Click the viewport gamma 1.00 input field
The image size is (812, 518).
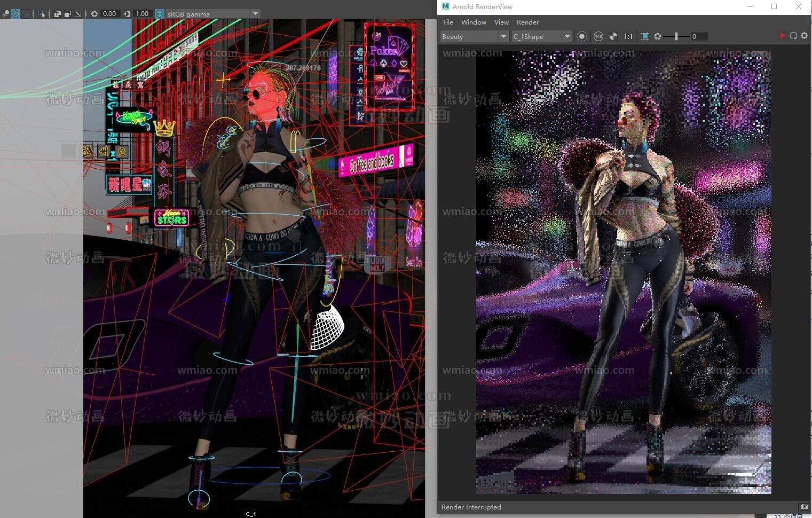tap(142, 14)
